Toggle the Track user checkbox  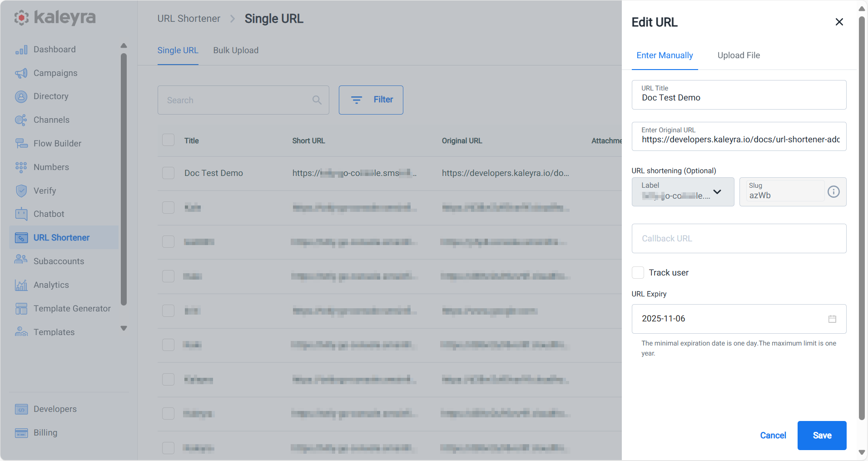point(638,273)
